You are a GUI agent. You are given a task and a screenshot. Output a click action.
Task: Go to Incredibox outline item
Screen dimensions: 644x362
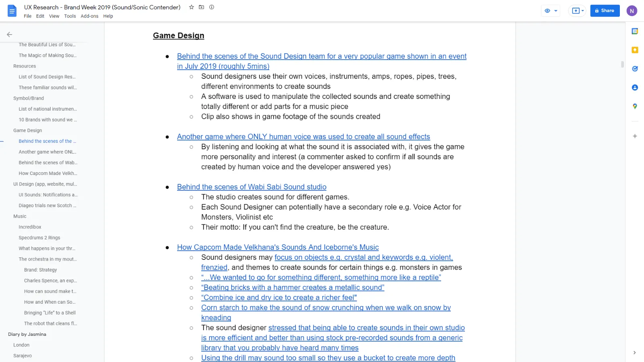(x=30, y=227)
